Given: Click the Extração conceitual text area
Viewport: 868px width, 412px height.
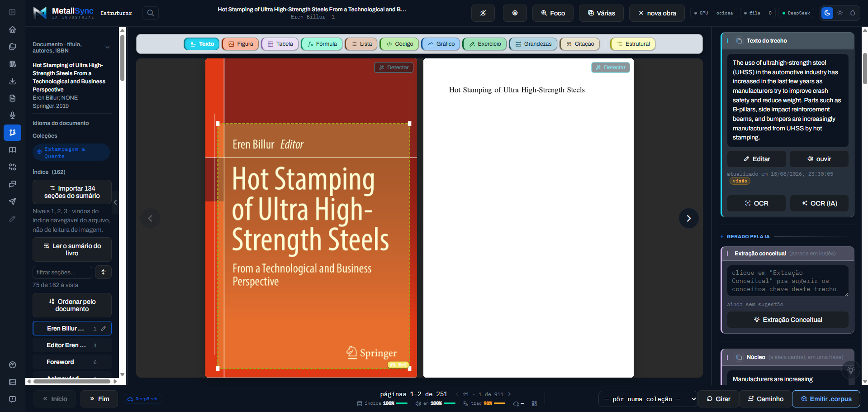Looking at the screenshot, I should click(x=788, y=281).
